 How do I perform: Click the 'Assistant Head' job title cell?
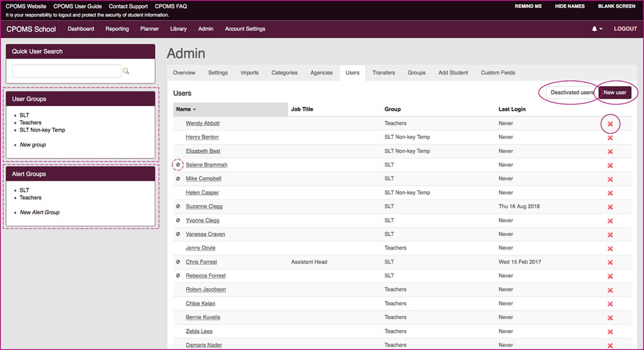coord(309,262)
